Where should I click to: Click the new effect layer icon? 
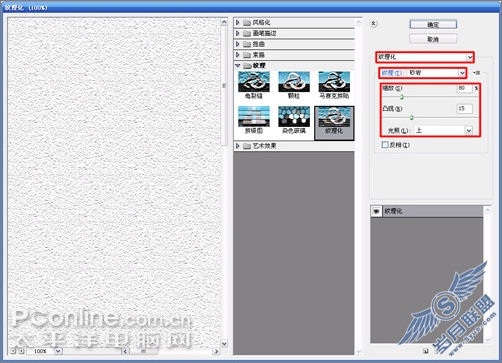point(425,351)
